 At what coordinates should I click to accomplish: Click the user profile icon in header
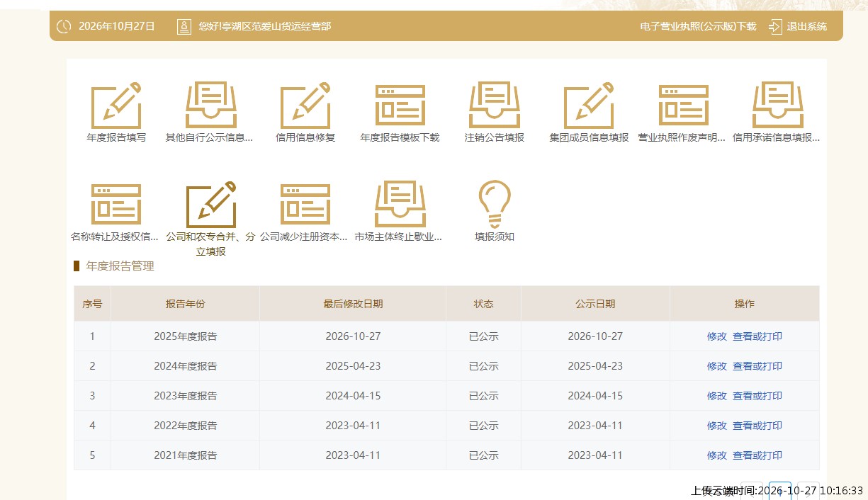click(184, 26)
